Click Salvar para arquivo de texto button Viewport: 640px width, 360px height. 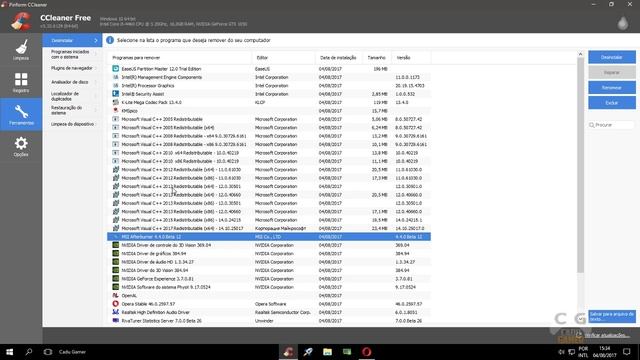pyautogui.click(x=612, y=316)
